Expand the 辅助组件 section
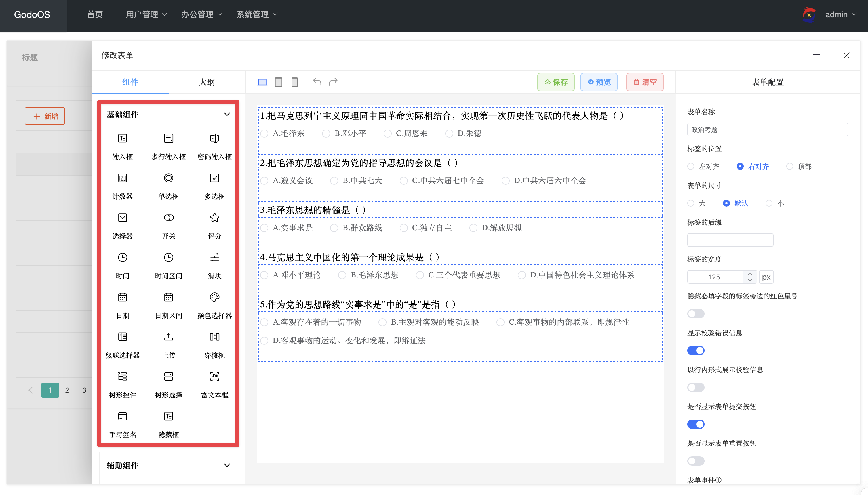868x495 pixels. click(x=227, y=465)
